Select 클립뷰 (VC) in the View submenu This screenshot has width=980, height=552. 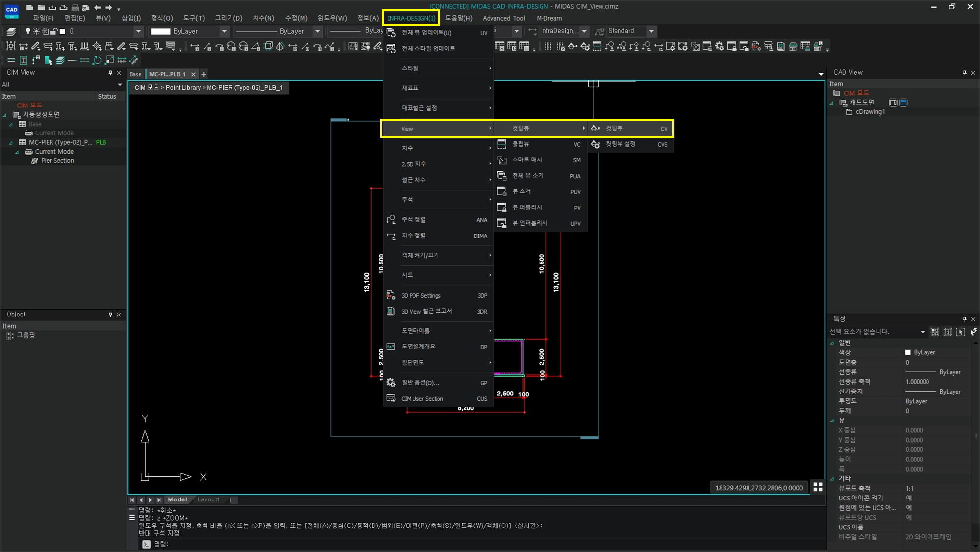pyautogui.click(x=540, y=144)
